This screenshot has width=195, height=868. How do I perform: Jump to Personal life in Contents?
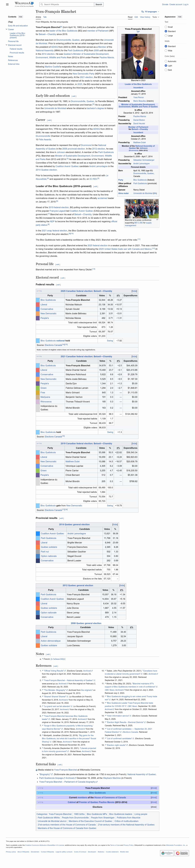(13, 41)
